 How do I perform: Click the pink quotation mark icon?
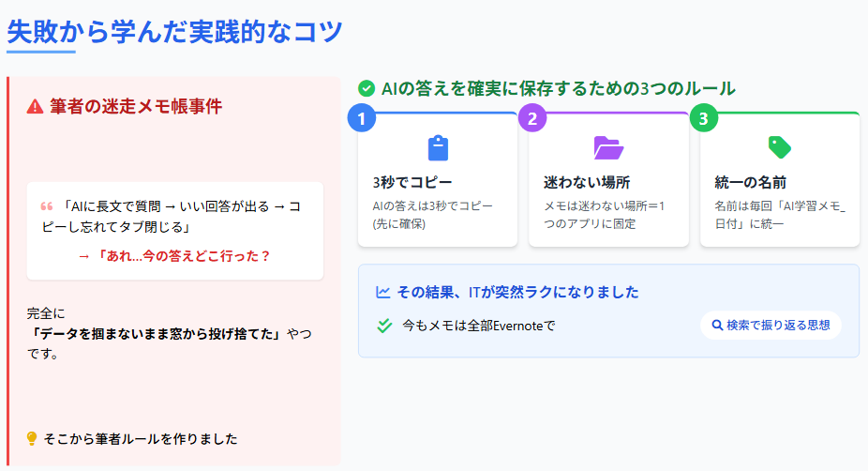tap(46, 207)
